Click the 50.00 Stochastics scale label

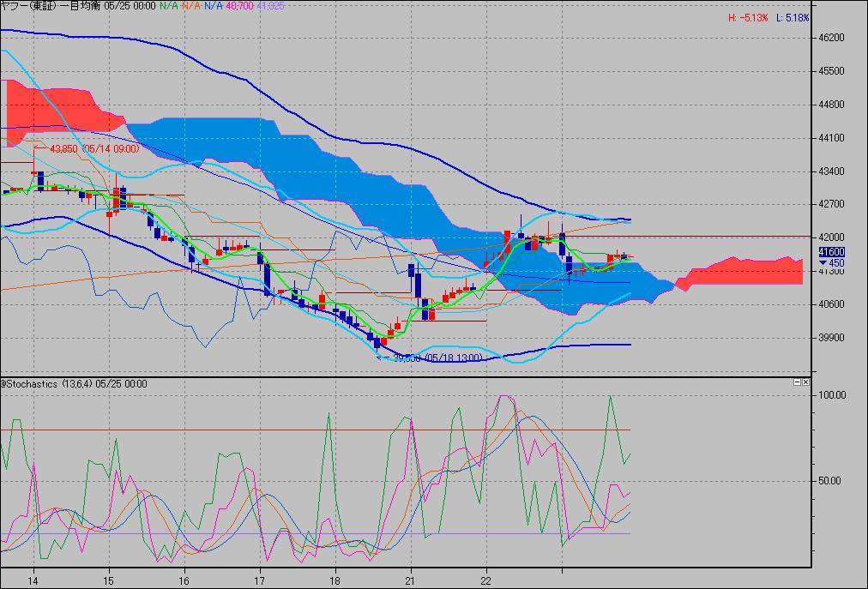pyautogui.click(x=834, y=481)
